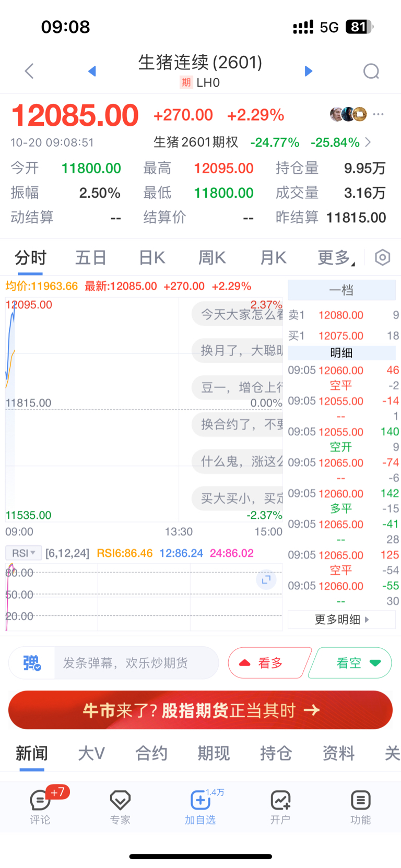Go to previous contract with left triangle

pyautogui.click(x=92, y=71)
